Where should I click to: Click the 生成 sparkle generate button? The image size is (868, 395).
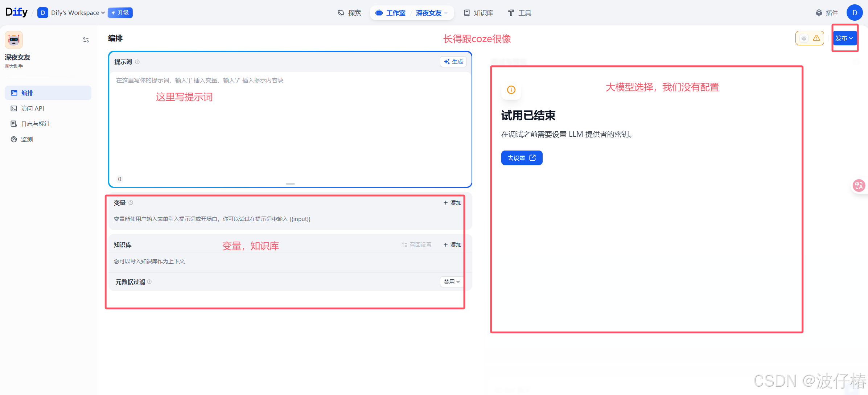pyautogui.click(x=453, y=62)
